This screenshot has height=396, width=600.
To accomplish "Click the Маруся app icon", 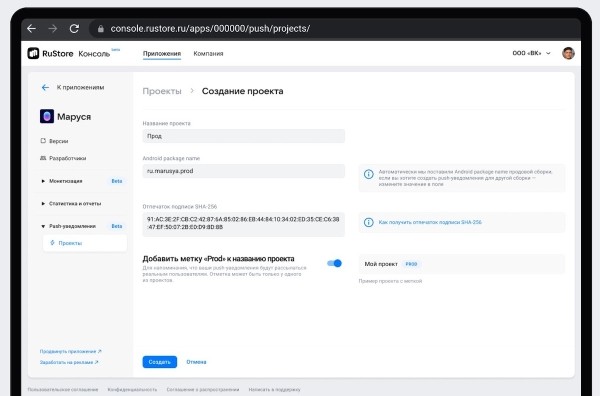I will point(47,116).
